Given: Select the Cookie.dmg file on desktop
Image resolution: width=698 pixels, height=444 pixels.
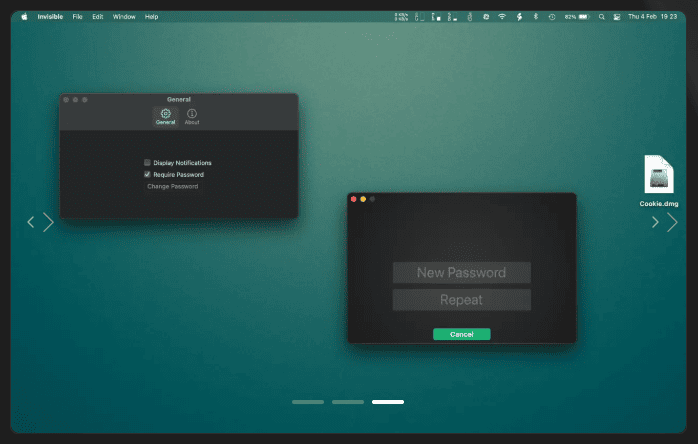Looking at the screenshot, I should coord(659,181).
